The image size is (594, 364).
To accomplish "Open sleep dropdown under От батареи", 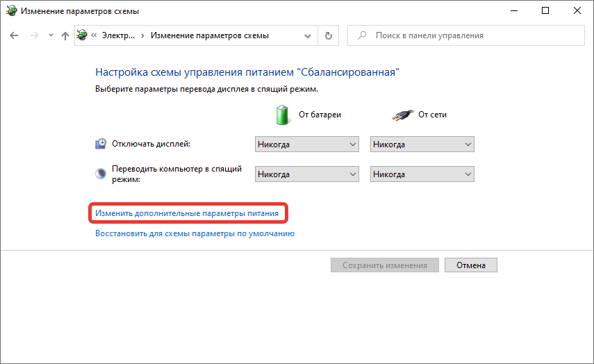I will (307, 174).
